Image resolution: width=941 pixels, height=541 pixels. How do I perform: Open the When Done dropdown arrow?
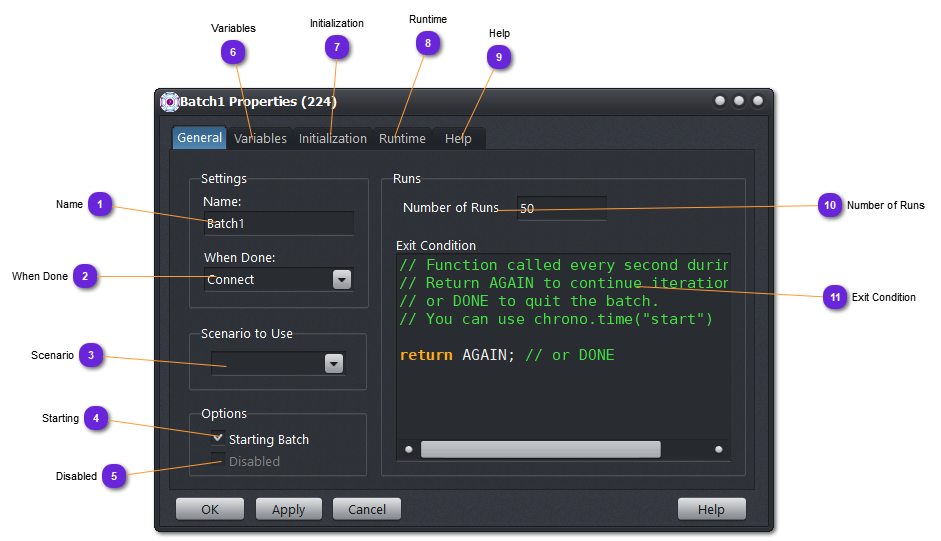[342, 280]
